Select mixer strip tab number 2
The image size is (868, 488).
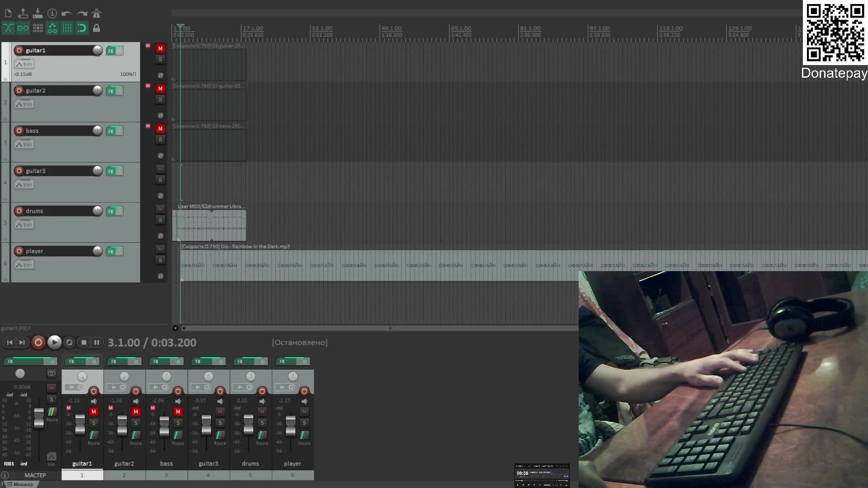(x=124, y=475)
